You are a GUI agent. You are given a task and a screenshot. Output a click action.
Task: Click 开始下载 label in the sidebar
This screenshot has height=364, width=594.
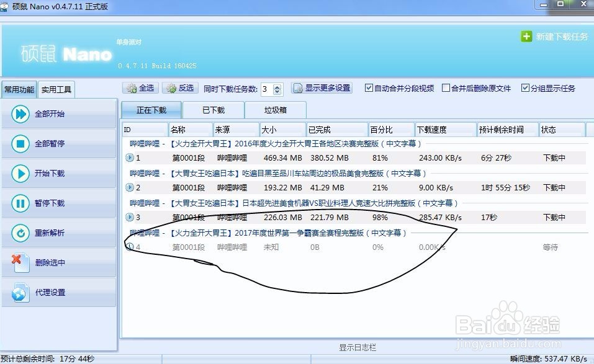[50, 173]
